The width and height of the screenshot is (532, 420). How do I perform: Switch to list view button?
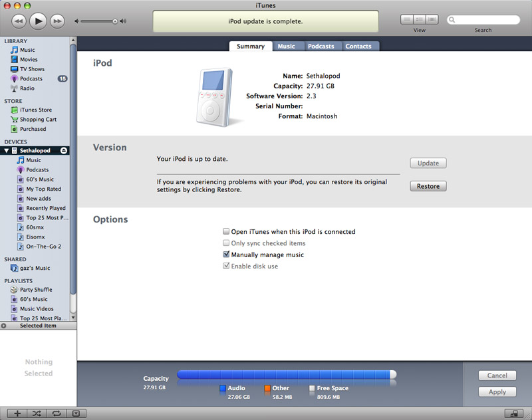[x=407, y=19]
